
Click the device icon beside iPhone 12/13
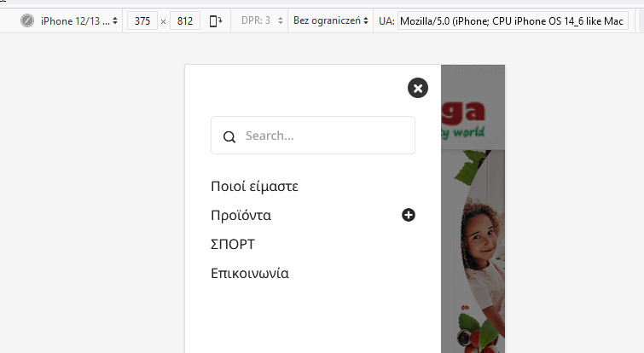coord(27,20)
